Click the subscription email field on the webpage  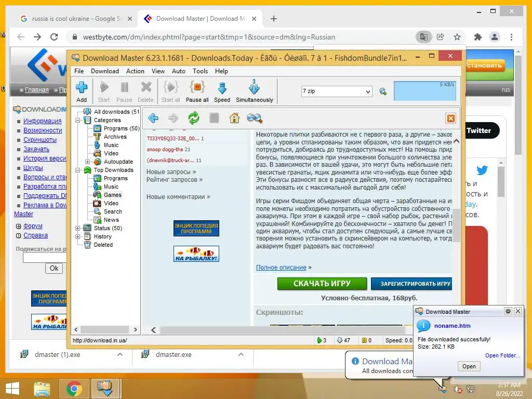45,258
